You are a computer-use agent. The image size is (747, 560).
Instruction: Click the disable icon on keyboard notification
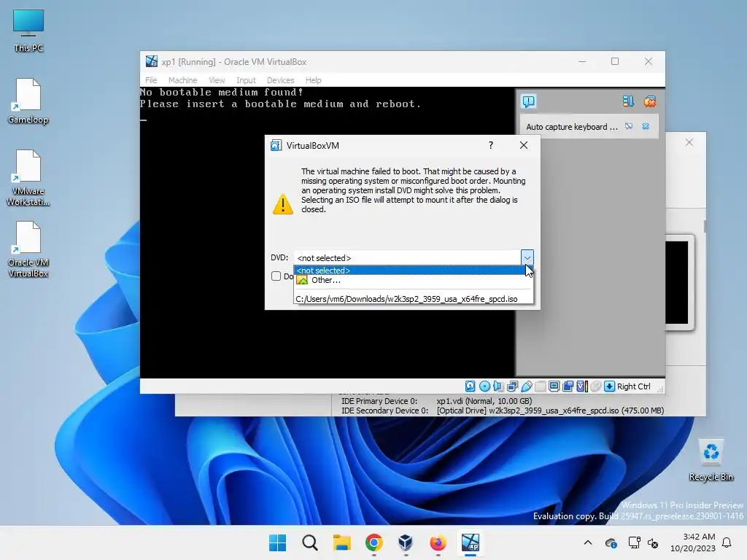tap(629, 126)
